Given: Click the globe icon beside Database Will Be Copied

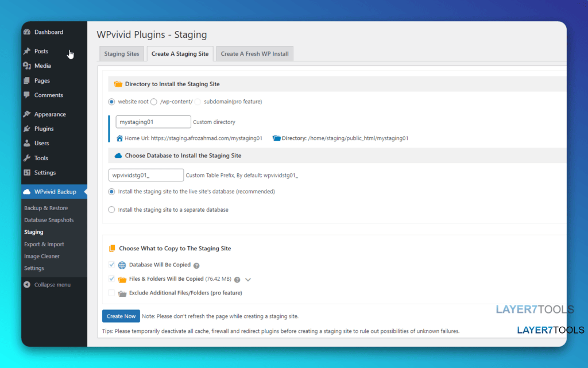Looking at the screenshot, I should tap(122, 265).
